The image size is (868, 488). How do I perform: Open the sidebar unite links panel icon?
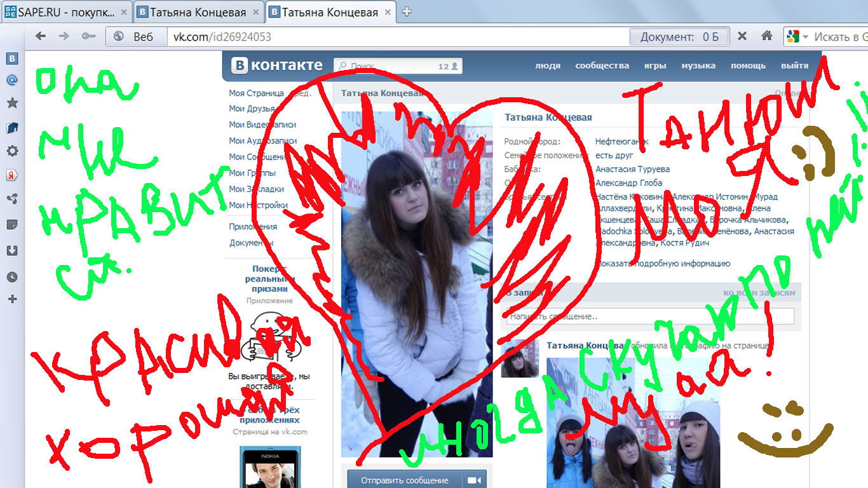coord(12,200)
